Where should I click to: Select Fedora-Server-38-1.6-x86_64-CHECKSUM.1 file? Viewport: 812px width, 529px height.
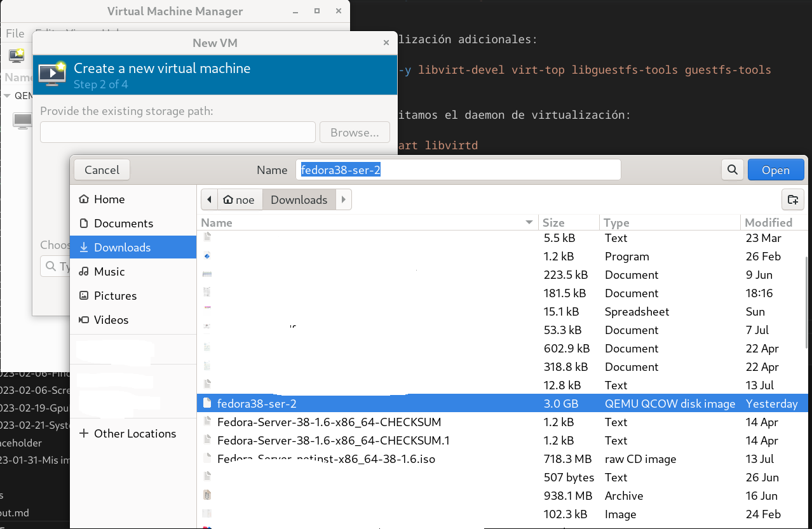(x=502, y=440)
